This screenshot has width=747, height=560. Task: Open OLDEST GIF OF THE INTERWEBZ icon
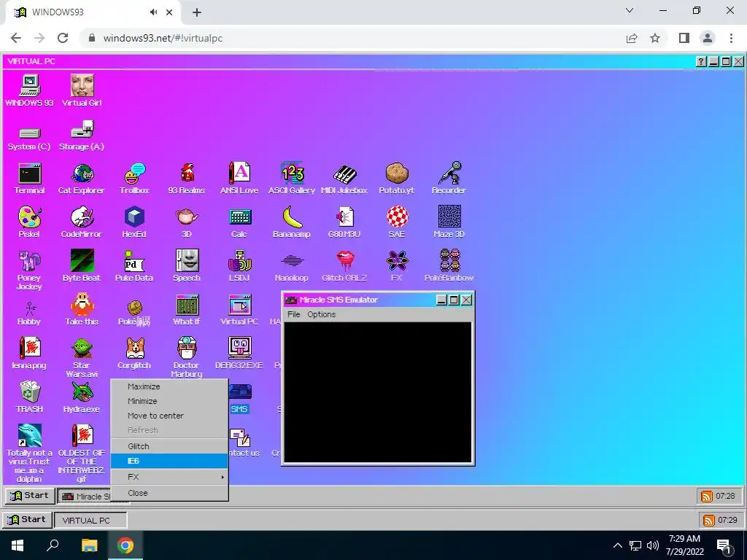[x=82, y=452]
